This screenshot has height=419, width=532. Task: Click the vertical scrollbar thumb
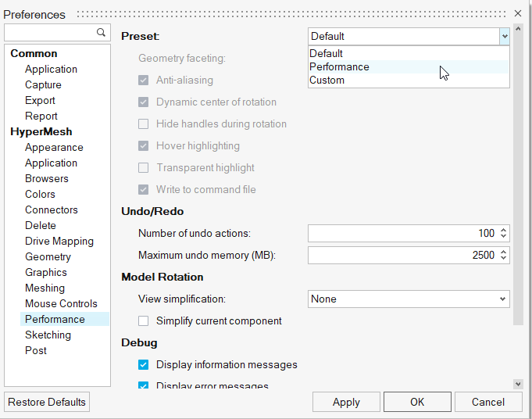tap(518, 179)
